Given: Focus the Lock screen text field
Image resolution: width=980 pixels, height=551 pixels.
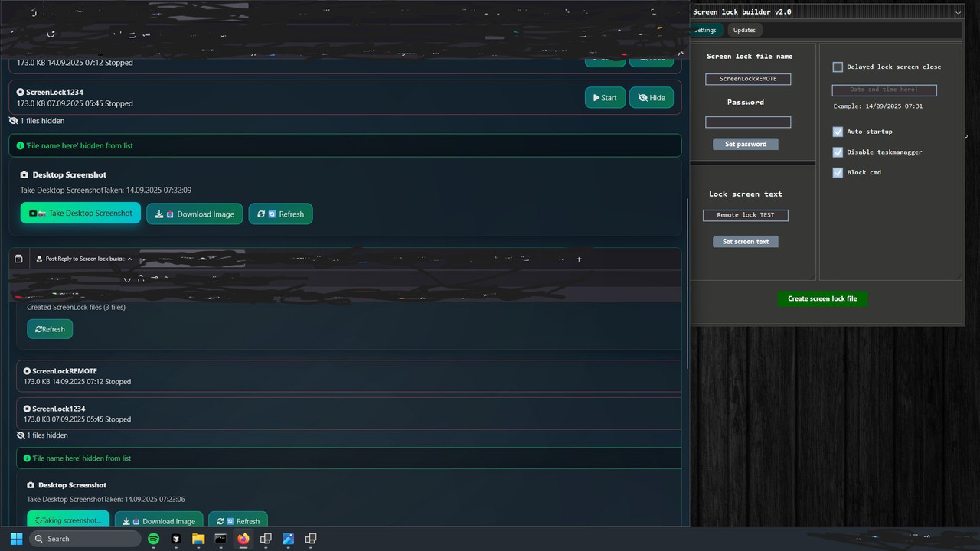Looking at the screenshot, I should 746,215.
